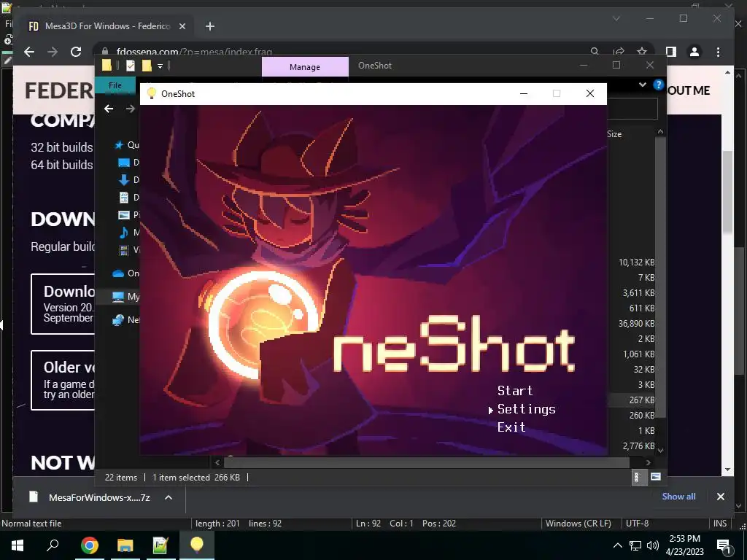Toggle Chrome side panel
This screenshot has width=747, height=560.
coord(671,52)
